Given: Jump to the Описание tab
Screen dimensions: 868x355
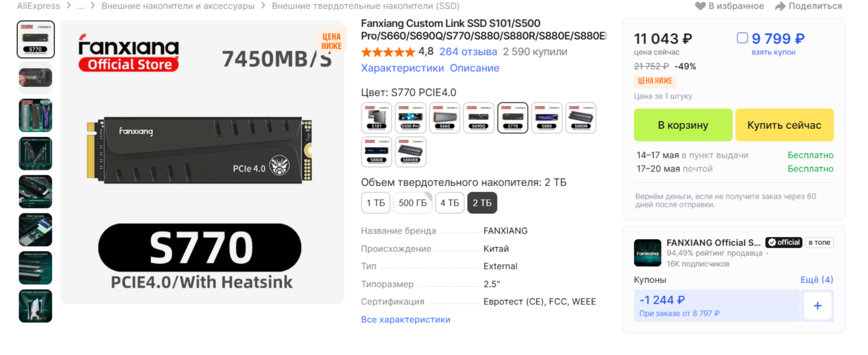Looking at the screenshot, I should (x=474, y=68).
